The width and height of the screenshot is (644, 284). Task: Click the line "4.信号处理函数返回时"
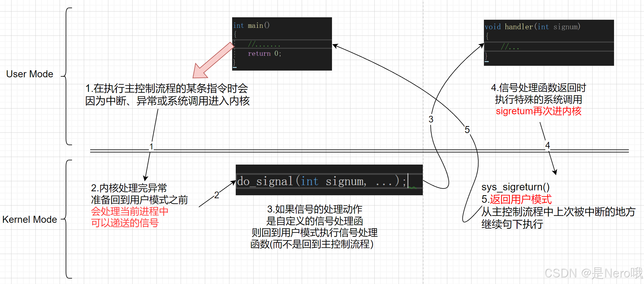tap(539, 88)
